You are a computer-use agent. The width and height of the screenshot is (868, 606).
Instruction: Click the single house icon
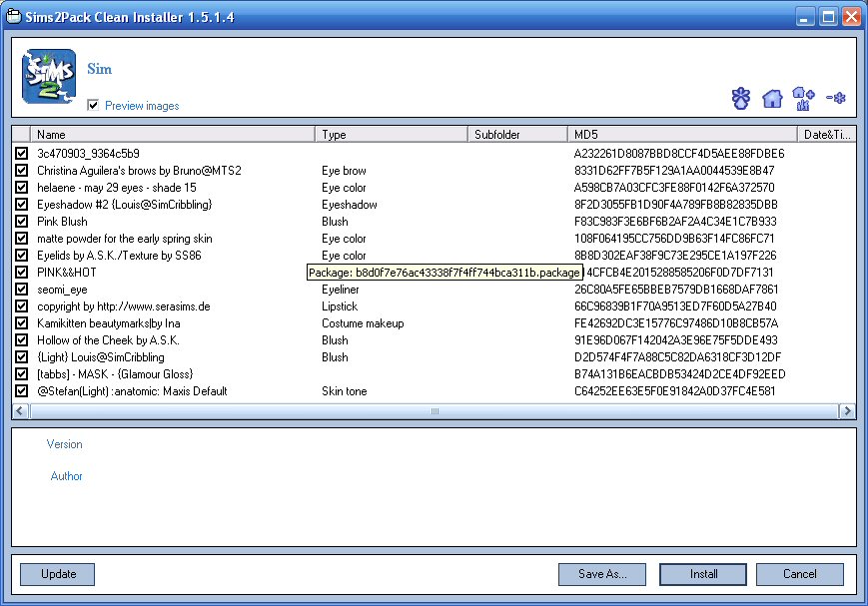(x=771, y=98)
